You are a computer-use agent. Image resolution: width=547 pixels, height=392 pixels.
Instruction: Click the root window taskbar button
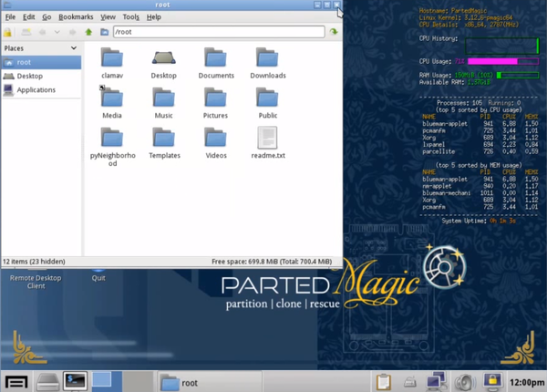click(210, 383)
